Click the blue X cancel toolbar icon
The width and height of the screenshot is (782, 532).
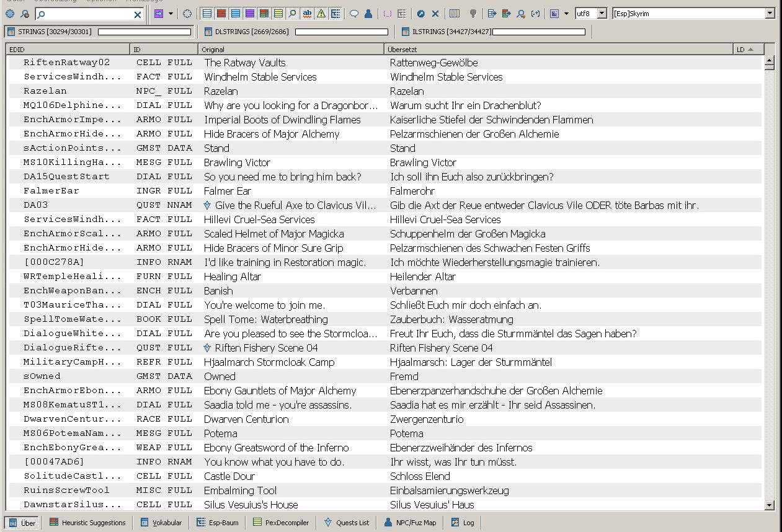point(435,14)
